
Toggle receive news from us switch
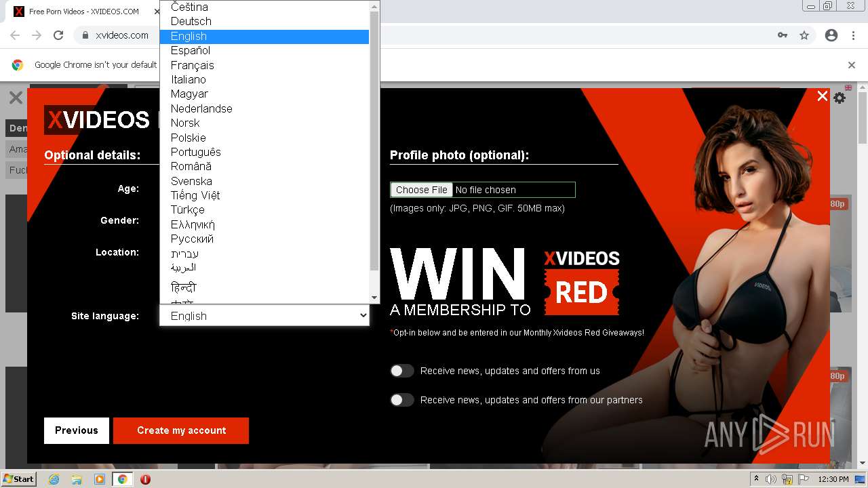pyautogui.click(x=401, y=371)
